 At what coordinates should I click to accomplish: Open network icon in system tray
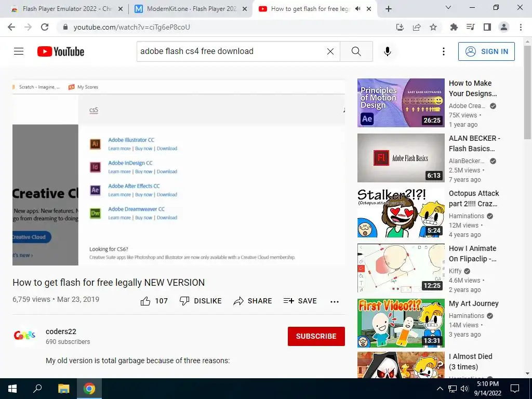[453, 389]
